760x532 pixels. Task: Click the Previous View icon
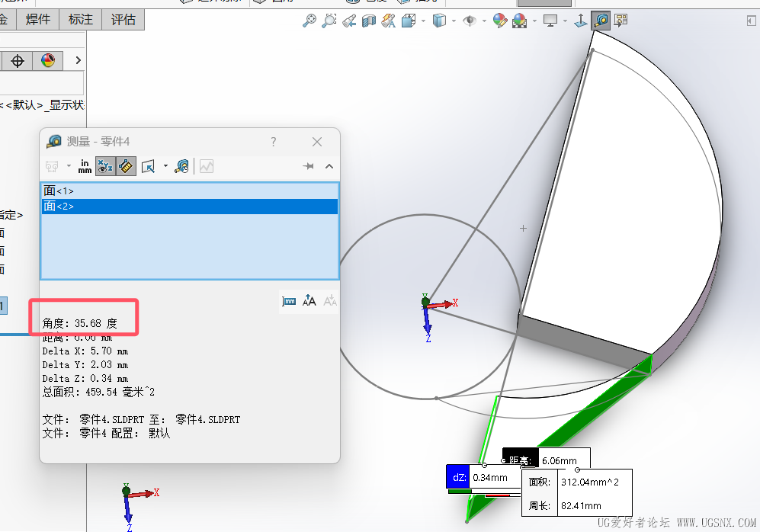pyautogui.click(x=349, y=21)
